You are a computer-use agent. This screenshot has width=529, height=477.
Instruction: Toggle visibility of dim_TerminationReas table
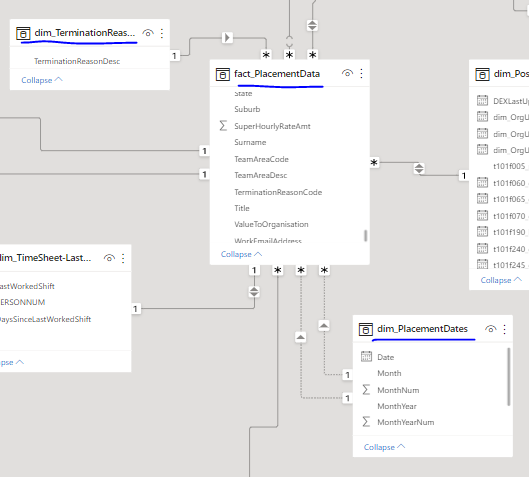point(148,33)
